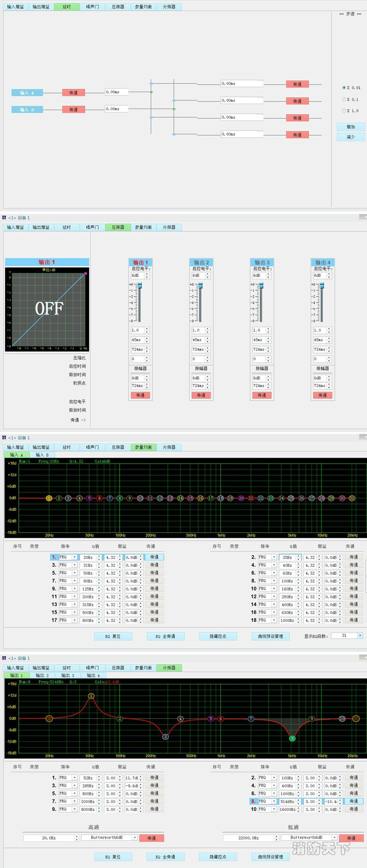Click the 输入 A delay field showing 0.00ms

tap(116, 92)
